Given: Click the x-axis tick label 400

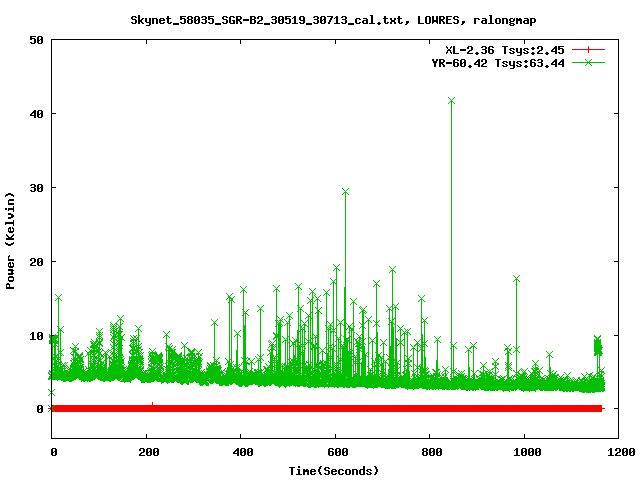Looking at the screenshot, I should click(243, 452).
